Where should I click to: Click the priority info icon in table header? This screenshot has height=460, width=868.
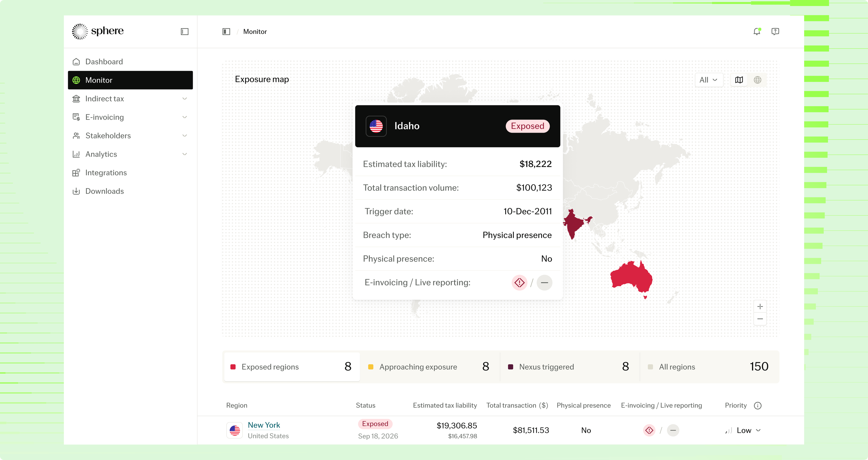pyautogui.click(x=757, y=406)
